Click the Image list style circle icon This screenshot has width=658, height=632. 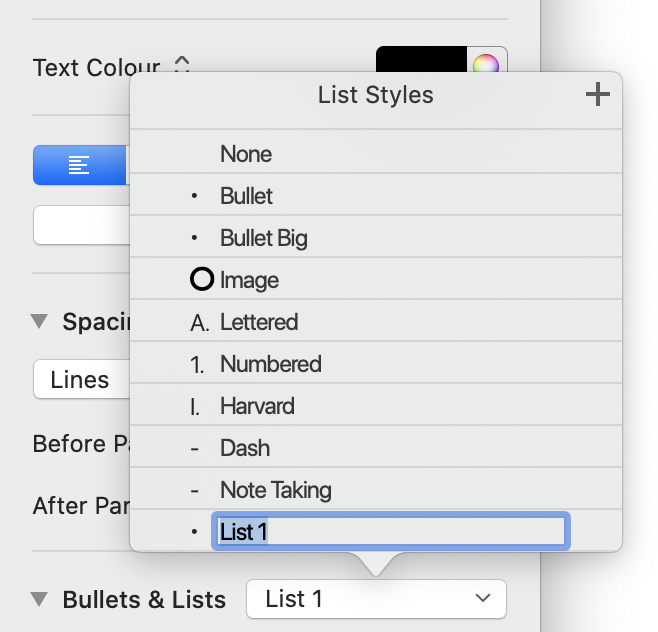click(202, 280)
